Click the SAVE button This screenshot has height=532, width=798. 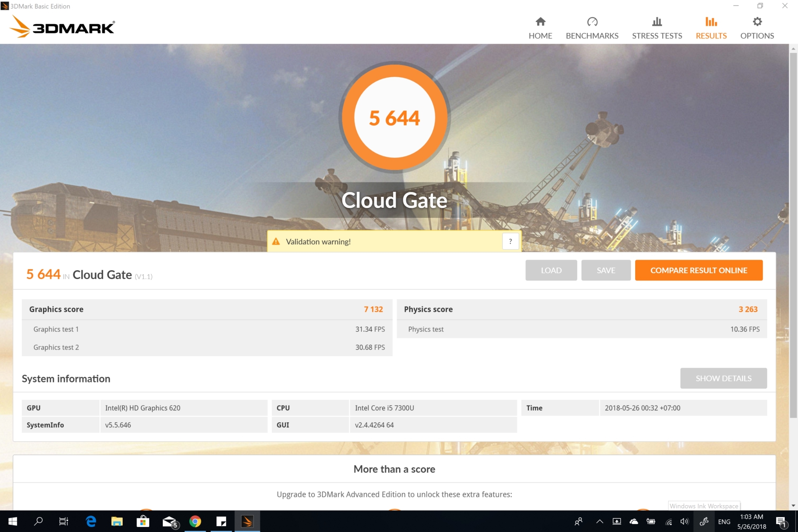point(606,270)
